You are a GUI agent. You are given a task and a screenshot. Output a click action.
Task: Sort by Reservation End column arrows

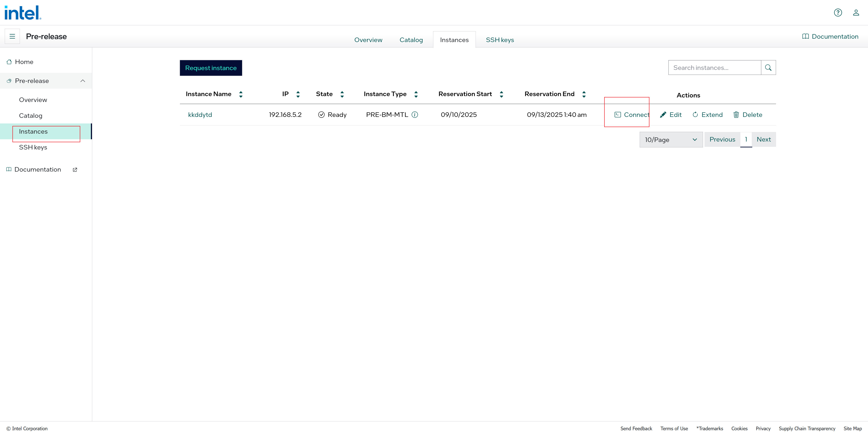584,94
